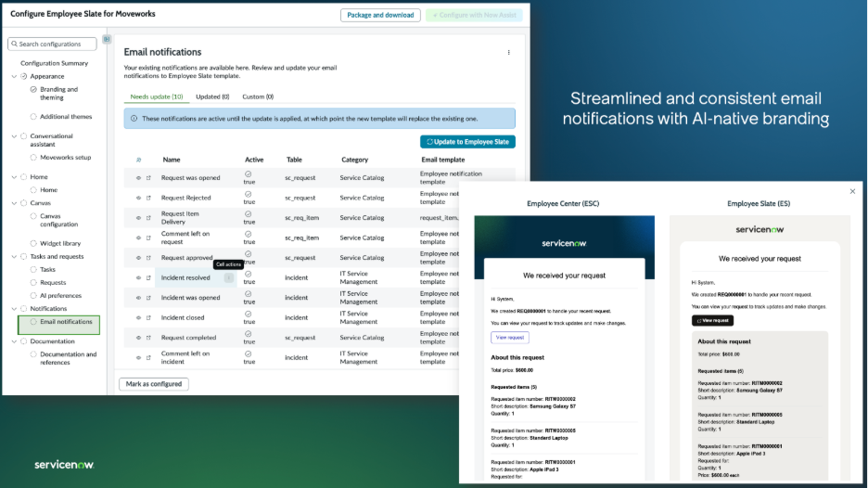The height and width of the screenshot is (488, 868).
Task: Collapse the Notifications section chevron
Action: coord(15,309)
